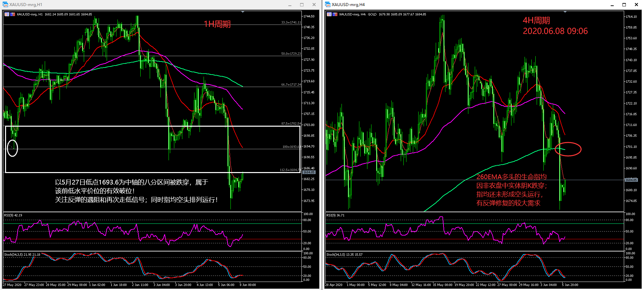Click the chart shift triangle marker in H1 chart
Screen dimensions: 644x290
[x=243, y=12]
